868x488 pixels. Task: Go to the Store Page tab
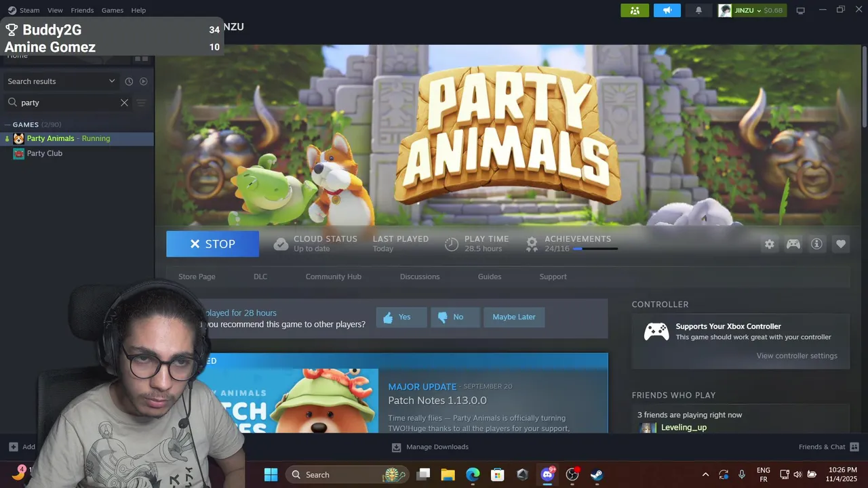[197, 277]
